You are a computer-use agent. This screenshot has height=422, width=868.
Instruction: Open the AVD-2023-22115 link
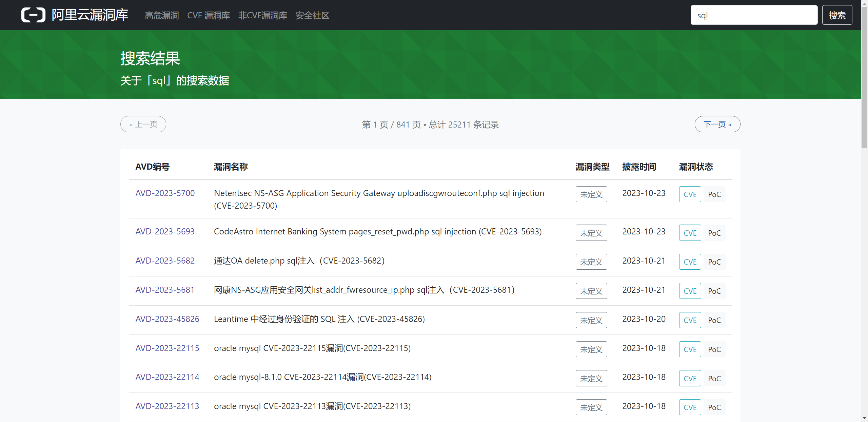167,348
